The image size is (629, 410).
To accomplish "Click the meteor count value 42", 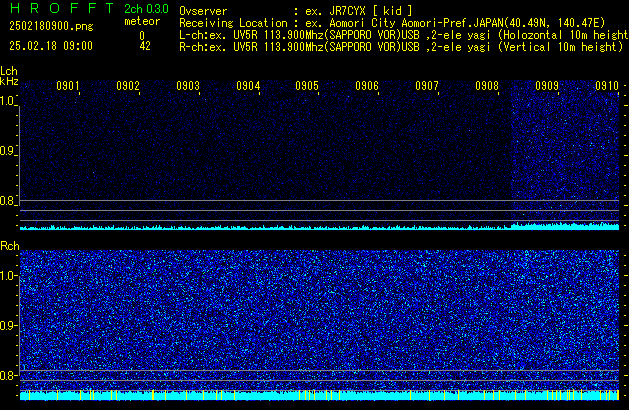I will coord(145,46).
